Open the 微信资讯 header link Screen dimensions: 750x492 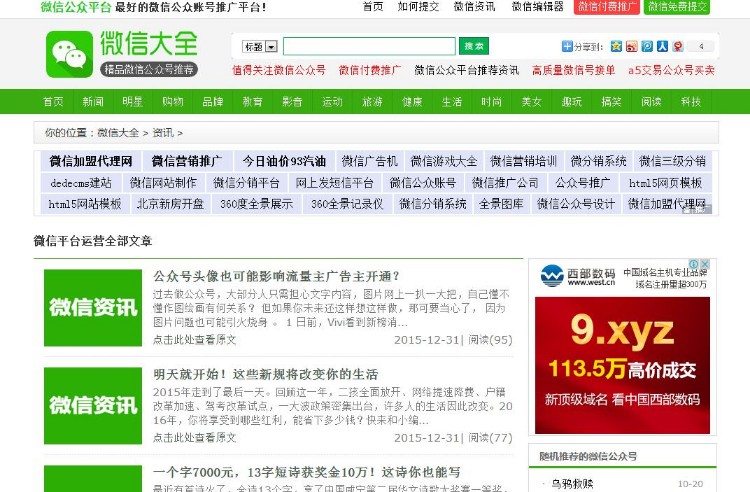pyautogui.click(x=474, y=7)
